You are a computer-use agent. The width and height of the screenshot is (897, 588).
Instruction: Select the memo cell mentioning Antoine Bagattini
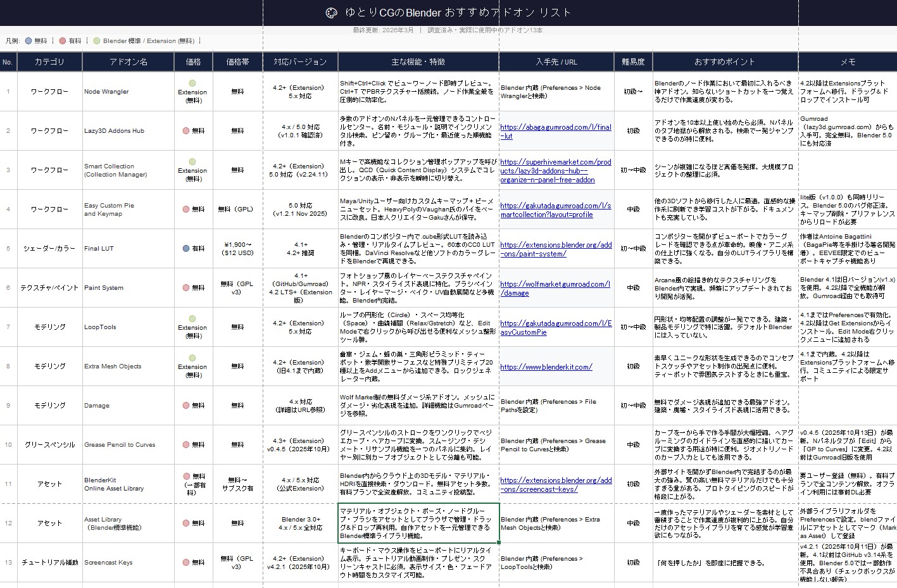pos(848,249)
